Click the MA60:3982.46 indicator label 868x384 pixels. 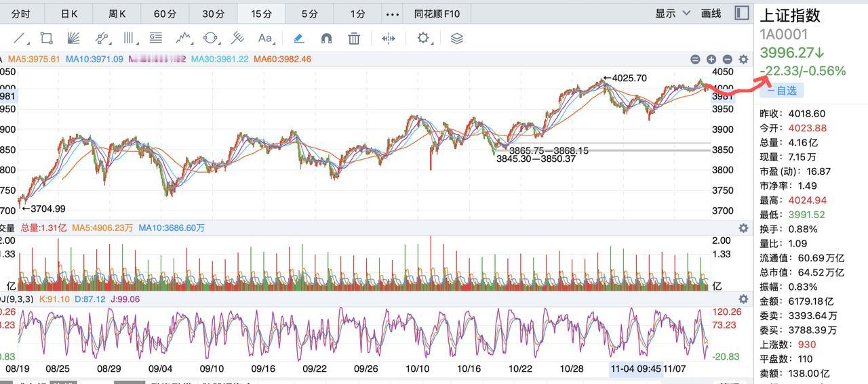tap(282, 60)
